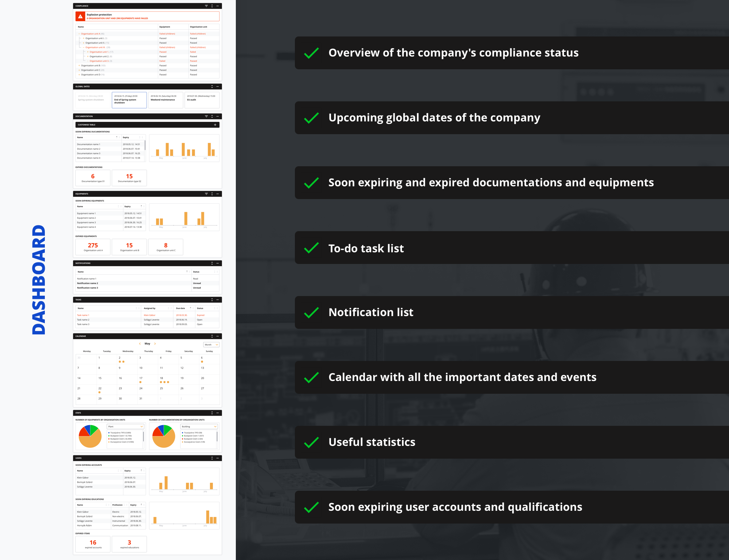
Task: Click the Explosion protection warning icon
Action: click(x=80, y=16)
